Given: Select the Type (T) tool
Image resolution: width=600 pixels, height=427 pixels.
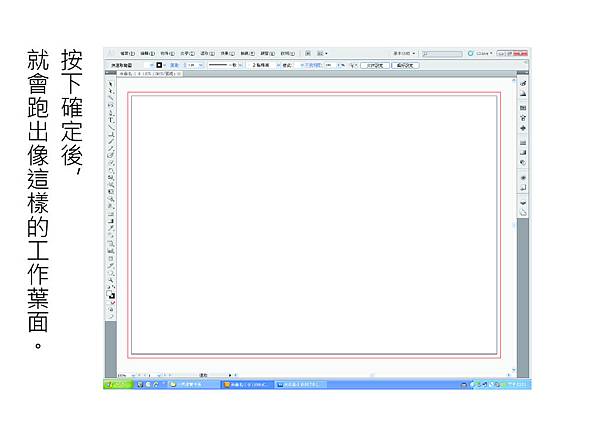Looking at the screenshot, I should point(111,120).
